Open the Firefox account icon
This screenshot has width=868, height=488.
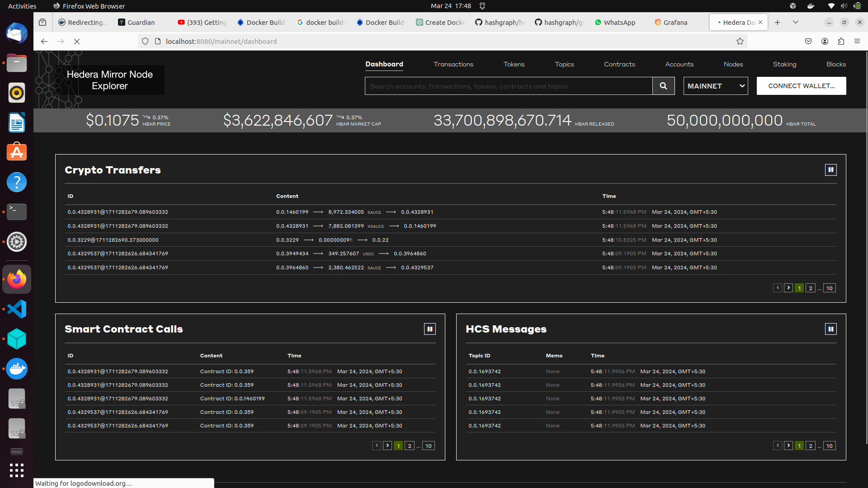(x=825, y=41)
